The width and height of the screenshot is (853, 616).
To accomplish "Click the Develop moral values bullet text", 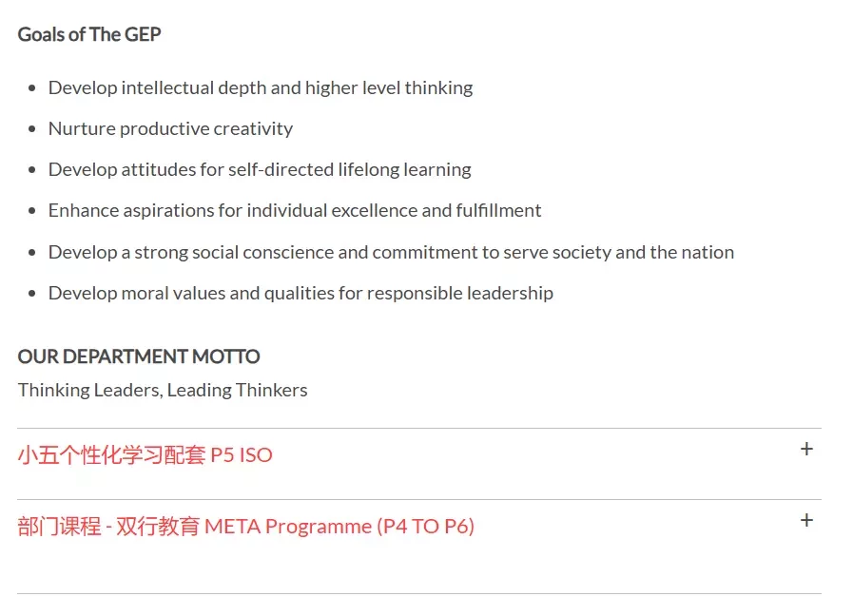I will tap(300, 293).
